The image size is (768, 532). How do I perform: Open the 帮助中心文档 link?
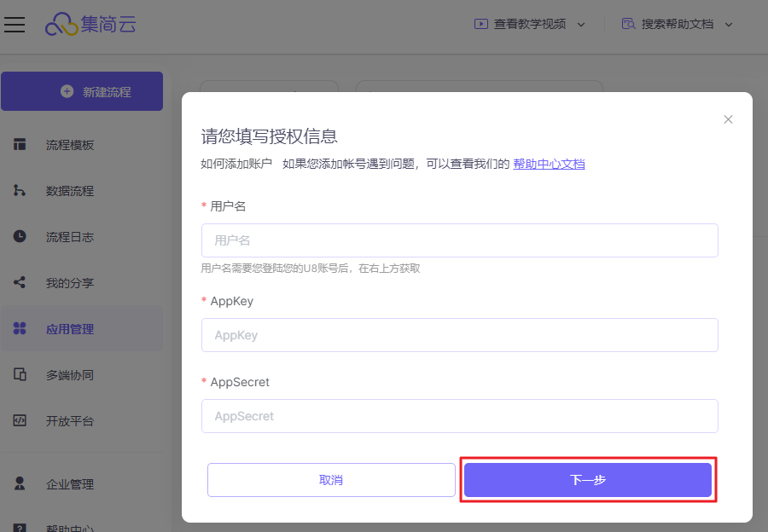pyautogui.click(x=549, y=164)
